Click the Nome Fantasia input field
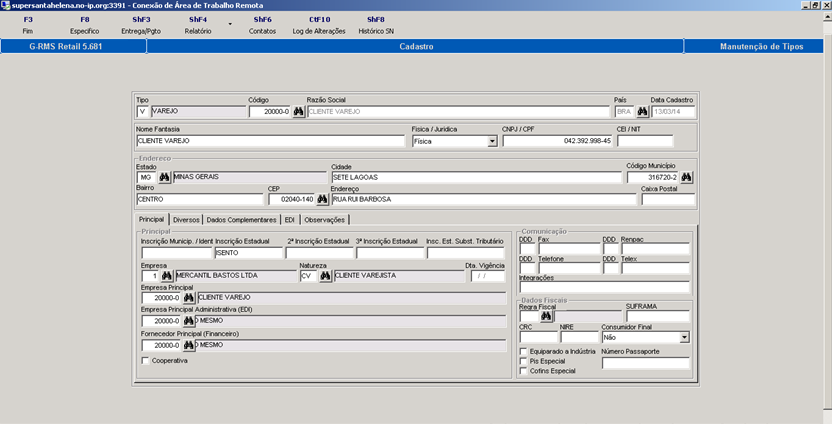Screen dimensions: 832x424 pos(271,141)
